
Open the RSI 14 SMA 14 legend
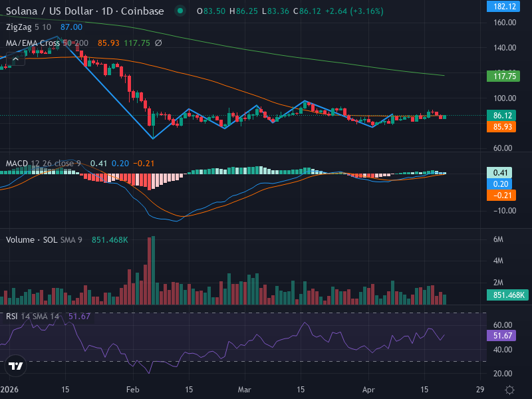(x=33, y=317)
